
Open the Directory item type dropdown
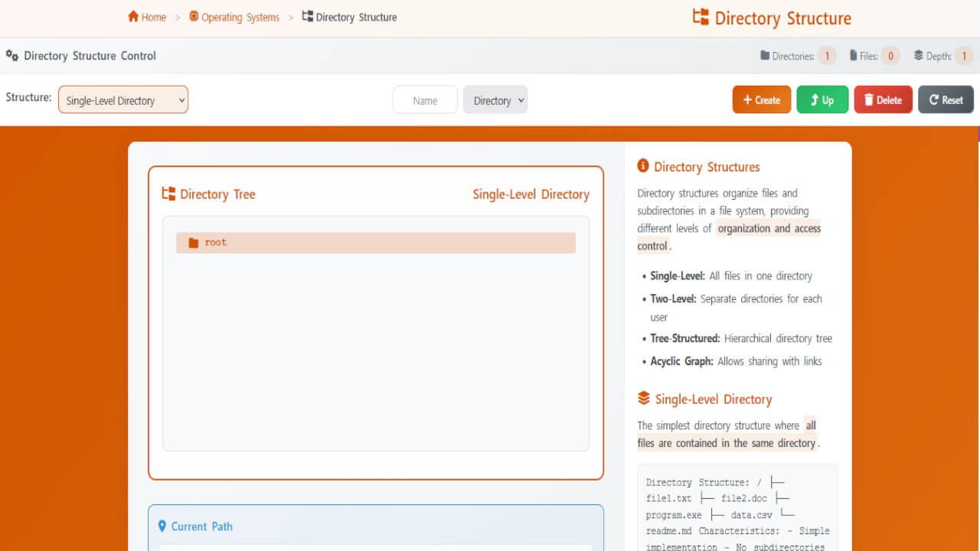point(495,100)
